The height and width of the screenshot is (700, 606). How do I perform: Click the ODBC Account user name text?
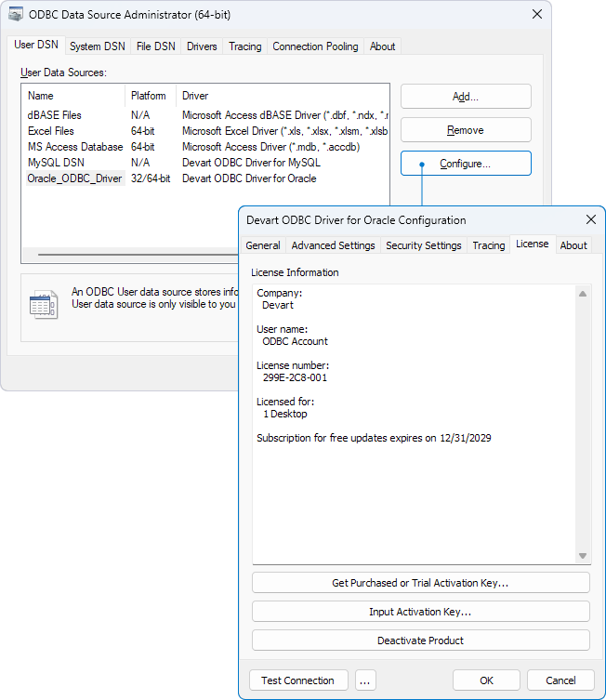[x=295, y=341]
